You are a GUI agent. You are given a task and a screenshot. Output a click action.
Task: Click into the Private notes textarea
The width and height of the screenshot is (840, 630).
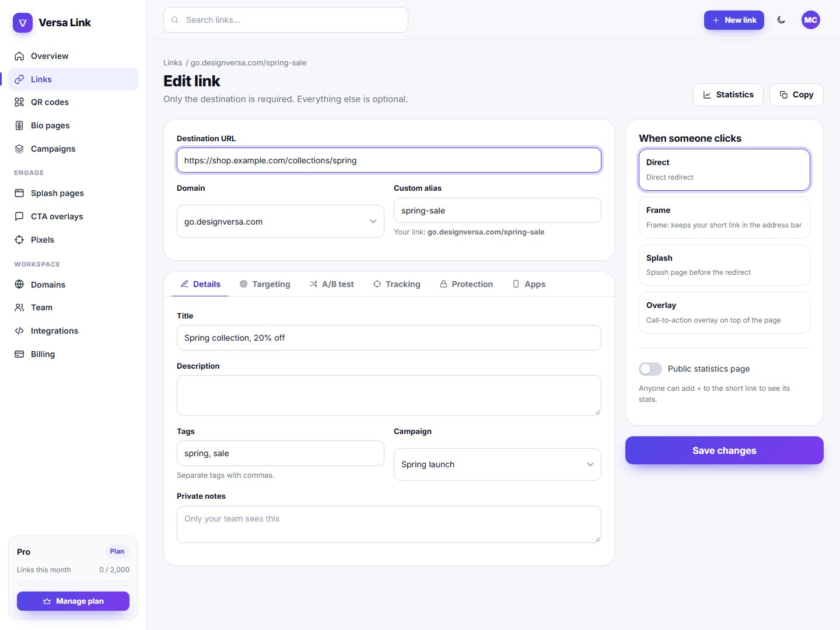tap(389, 524)
